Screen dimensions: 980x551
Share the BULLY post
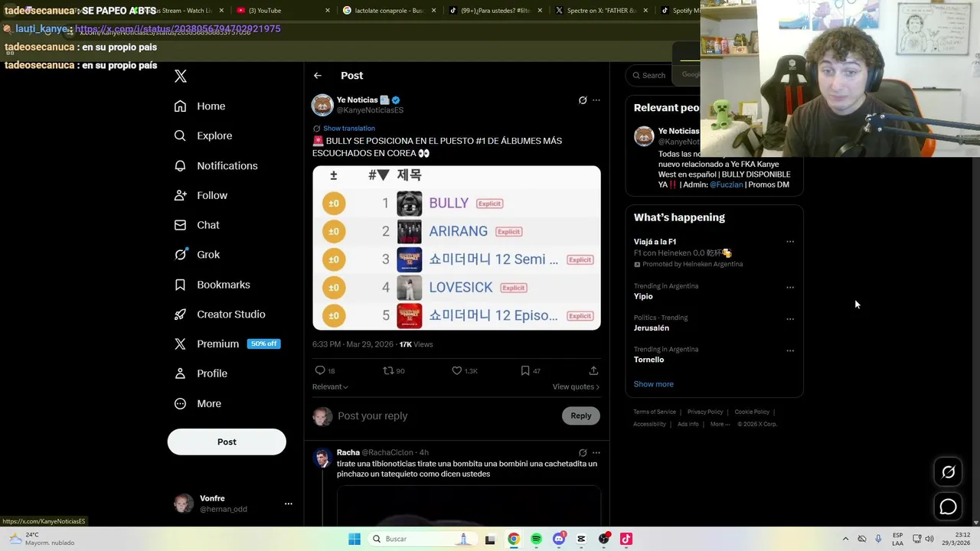point(593,370)
